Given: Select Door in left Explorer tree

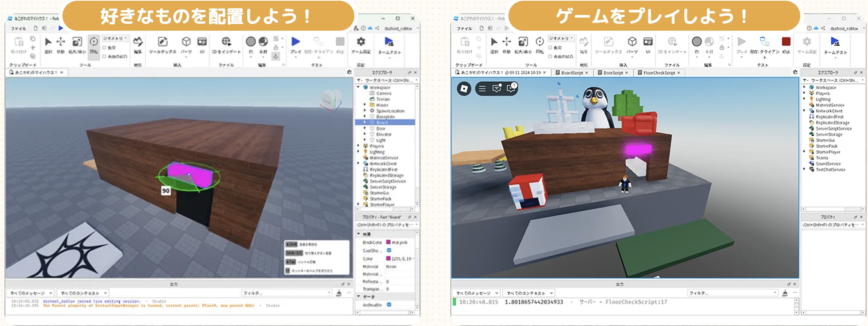Looking at the screenshot, I should pyautogui.click(x=381, y=129).
